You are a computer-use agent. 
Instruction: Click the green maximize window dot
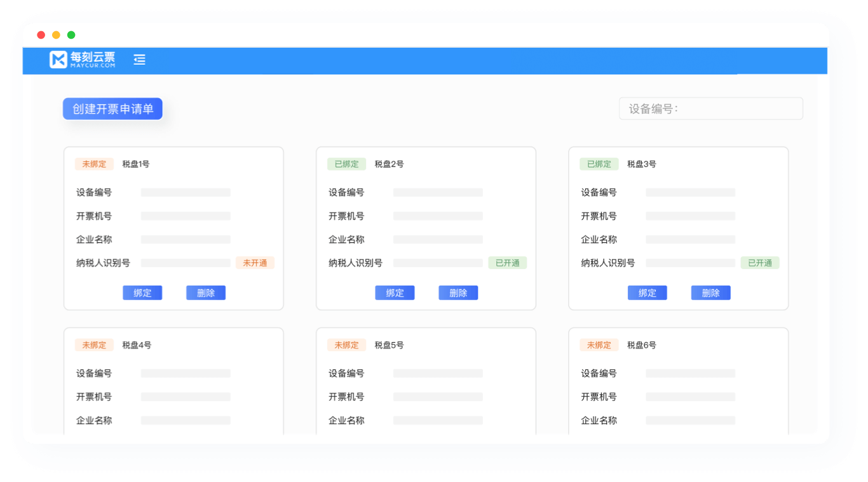click(x=71, y=35)
